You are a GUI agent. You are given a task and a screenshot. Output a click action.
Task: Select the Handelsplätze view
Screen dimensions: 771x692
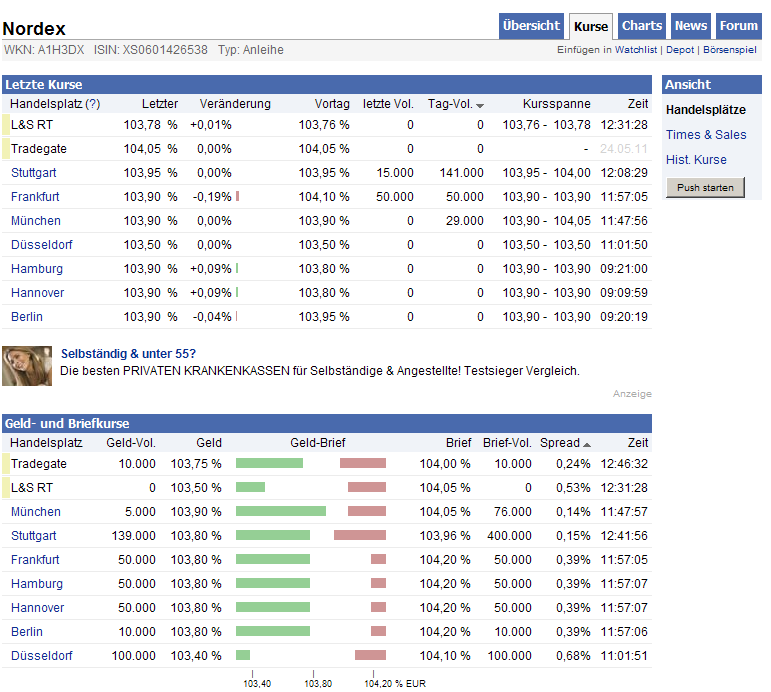706,110
